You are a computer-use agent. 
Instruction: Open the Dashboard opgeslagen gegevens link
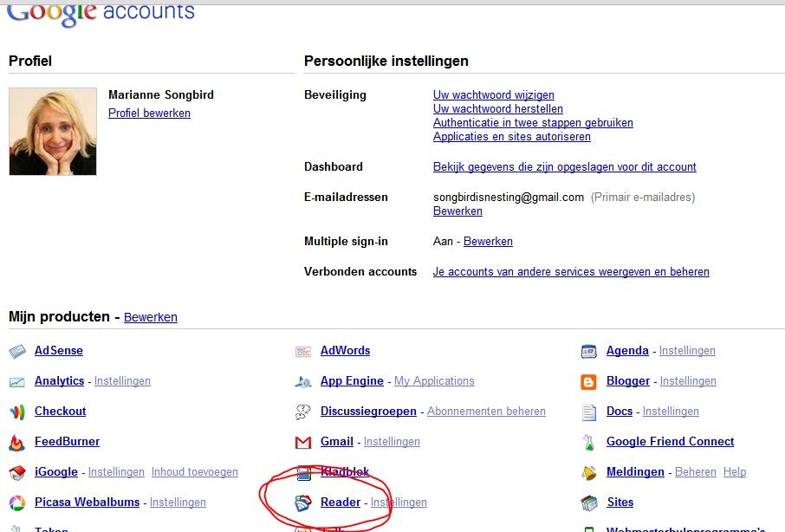point(565,166)
